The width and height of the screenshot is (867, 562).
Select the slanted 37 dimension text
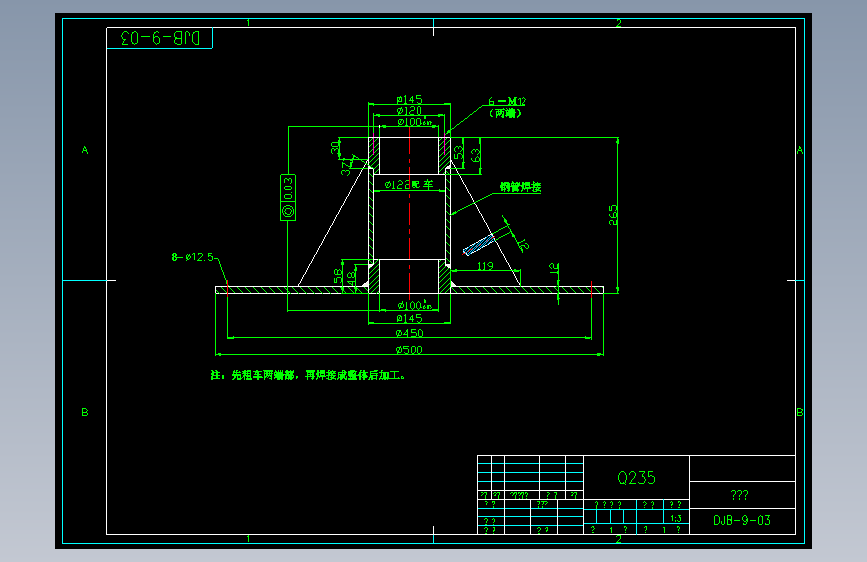point(346,168)
